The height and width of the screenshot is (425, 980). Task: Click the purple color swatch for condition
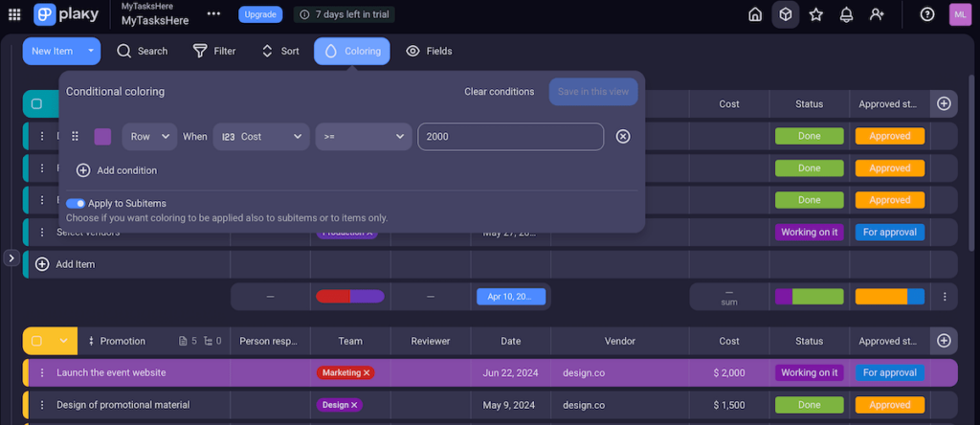pyautogui.click(x=102, y=137)
